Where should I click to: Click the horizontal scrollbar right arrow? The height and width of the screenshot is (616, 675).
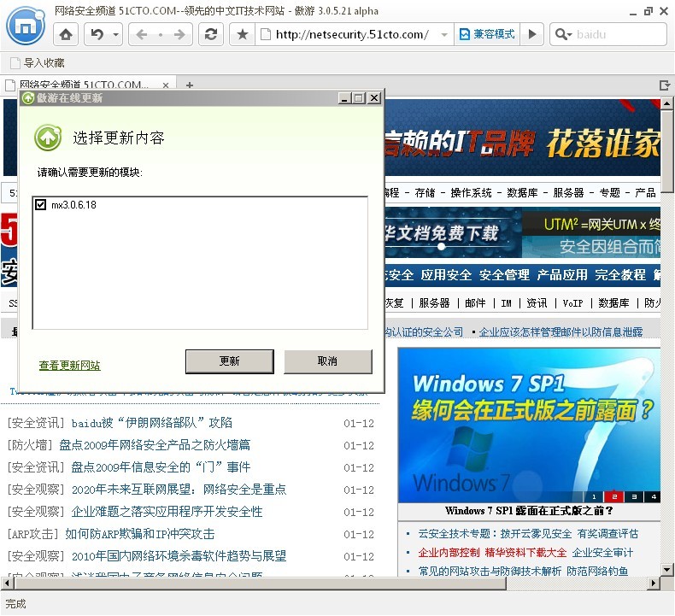654,584
